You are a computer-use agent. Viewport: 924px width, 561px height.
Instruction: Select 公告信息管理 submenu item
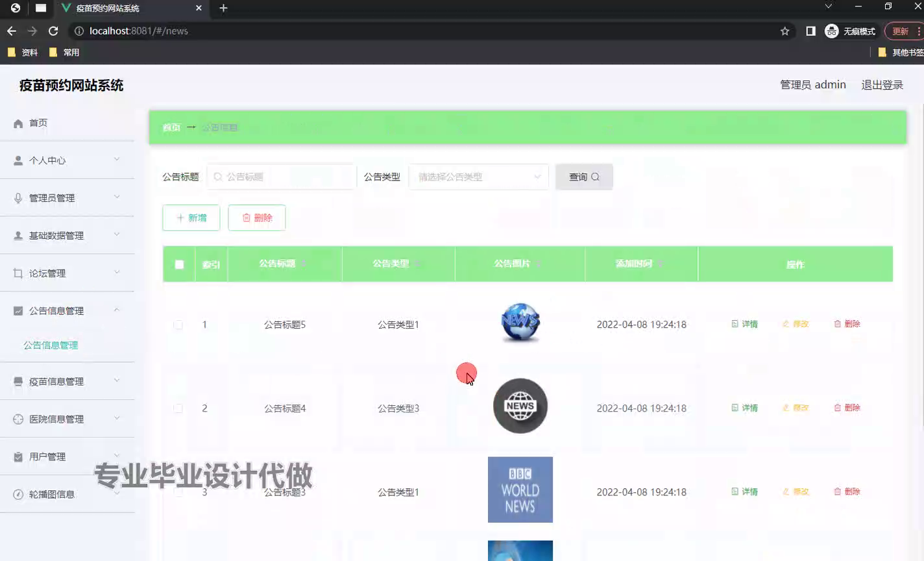[51, 345]
